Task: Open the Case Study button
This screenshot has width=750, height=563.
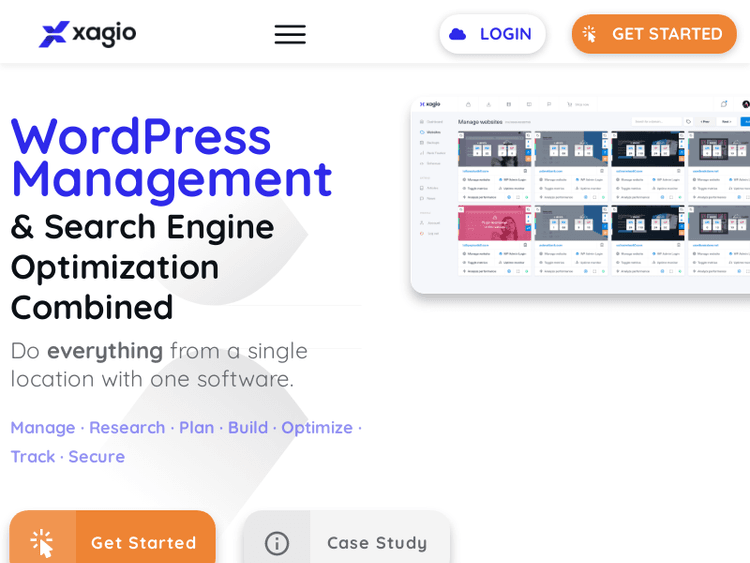Action: pos(377,542)
